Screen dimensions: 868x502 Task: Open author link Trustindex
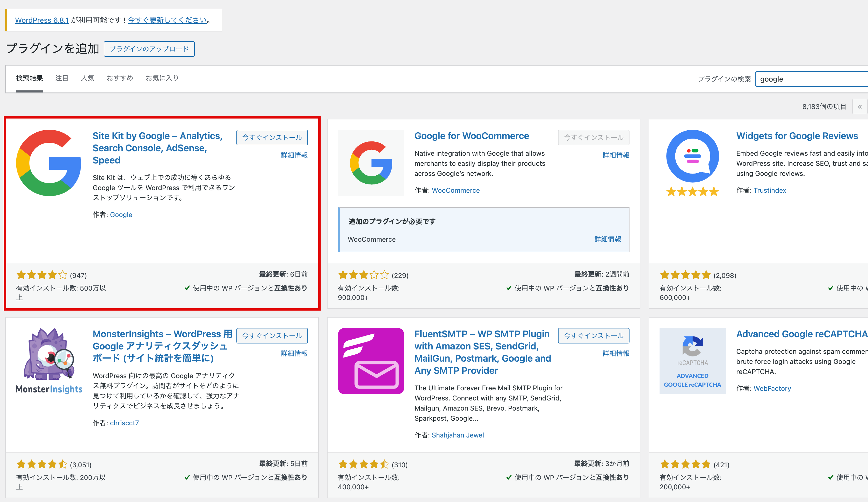click(770, 190)
